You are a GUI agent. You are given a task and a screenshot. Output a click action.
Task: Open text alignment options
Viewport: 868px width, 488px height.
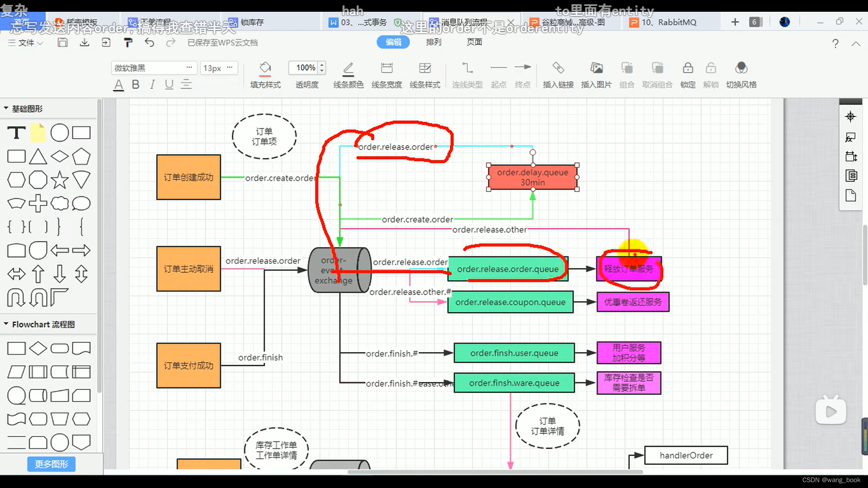pyautogui.click(x=186, y=84)
